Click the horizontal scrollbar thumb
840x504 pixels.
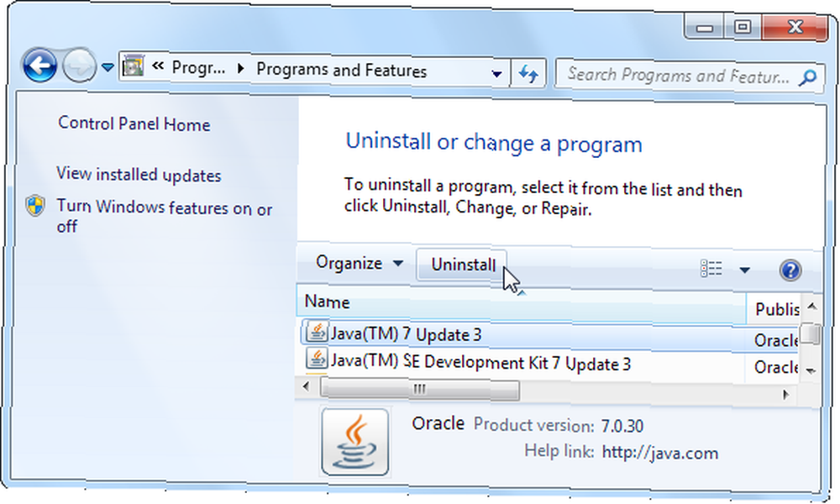[x=419, y=390]
